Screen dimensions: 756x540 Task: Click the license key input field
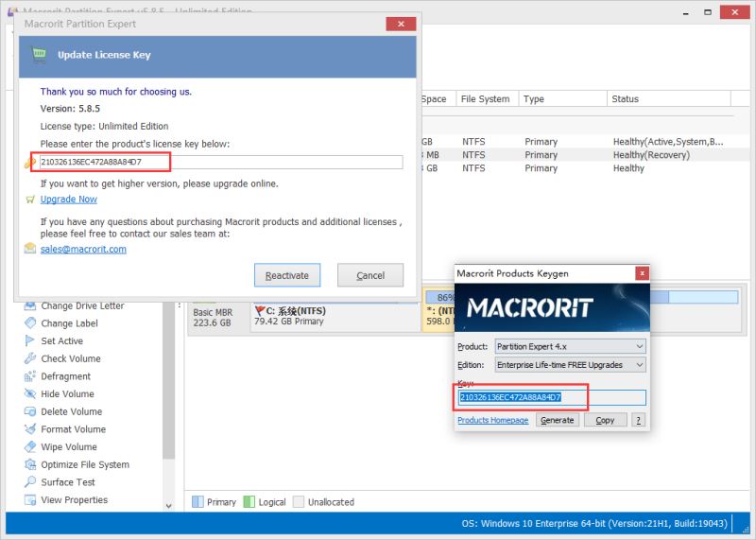(221, 162)
